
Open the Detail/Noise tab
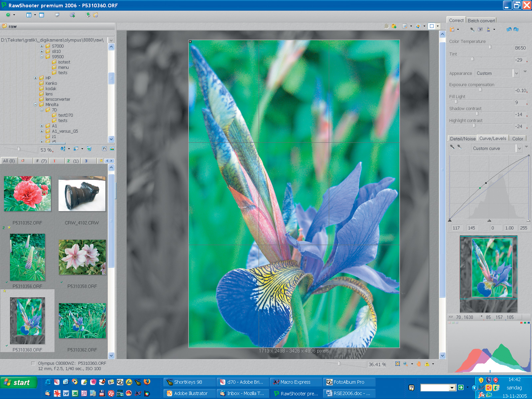pyautogui.click(x=463, y=139)
